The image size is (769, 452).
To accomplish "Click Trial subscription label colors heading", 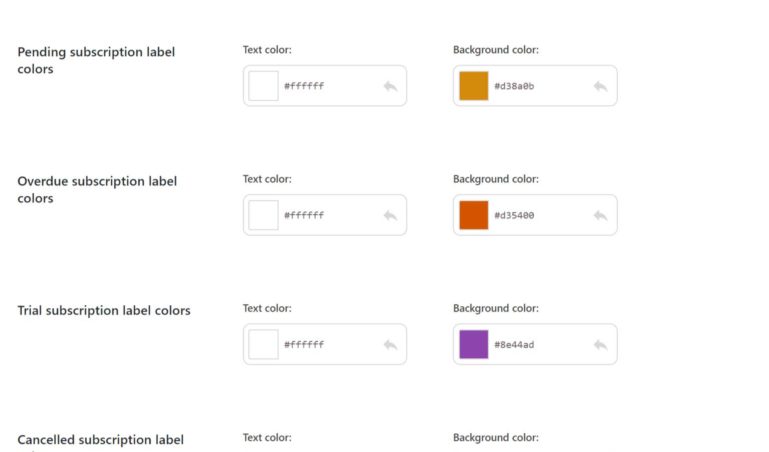I will pyautogui.click(x=104, y=310).
